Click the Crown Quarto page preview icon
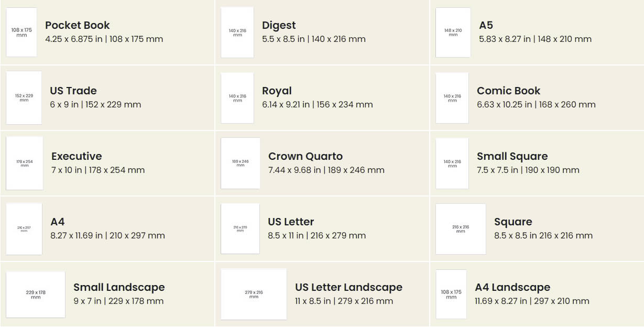 pyautogui.click(x=240, y=163)
